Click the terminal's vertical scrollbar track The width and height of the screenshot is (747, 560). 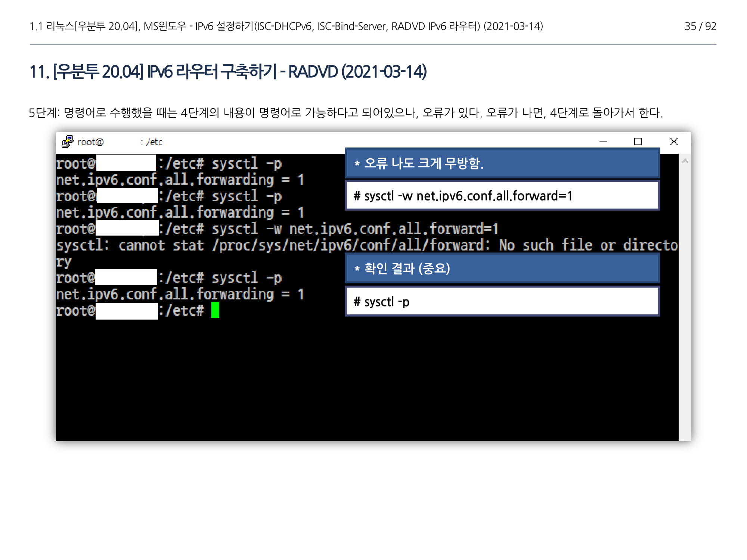click(685, 299)
